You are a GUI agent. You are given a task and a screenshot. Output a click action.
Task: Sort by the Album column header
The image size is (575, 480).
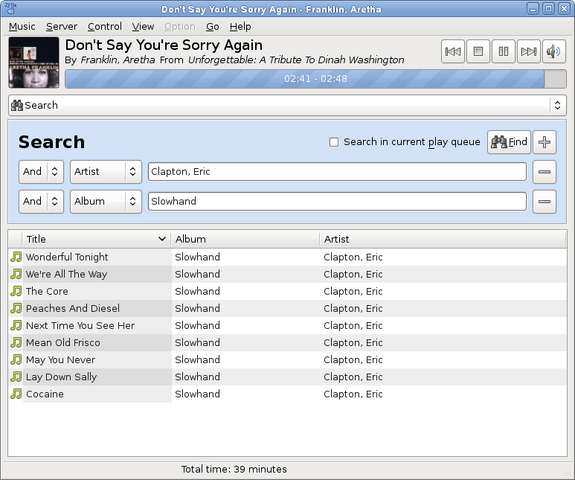(245, 239)
